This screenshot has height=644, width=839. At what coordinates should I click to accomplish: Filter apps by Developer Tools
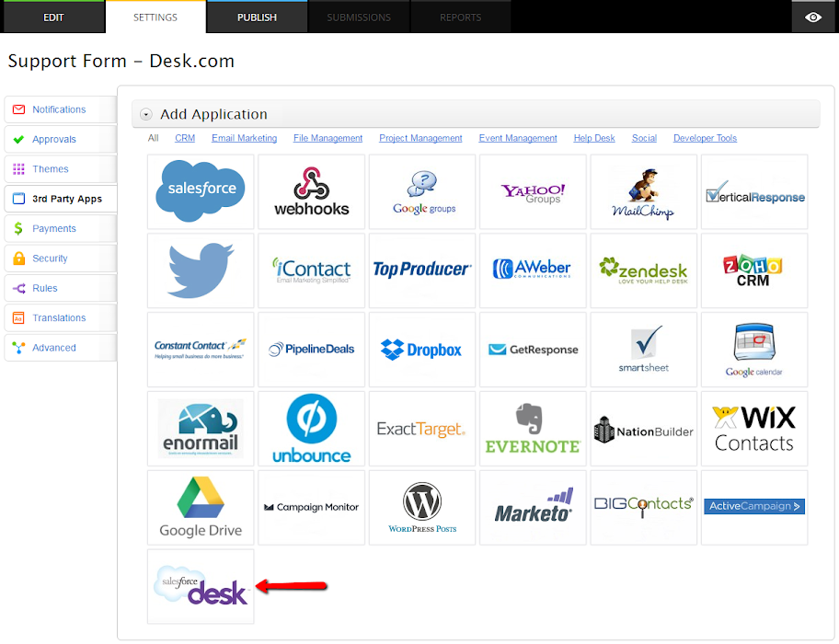pyautogui.click(x=706, y=138)
